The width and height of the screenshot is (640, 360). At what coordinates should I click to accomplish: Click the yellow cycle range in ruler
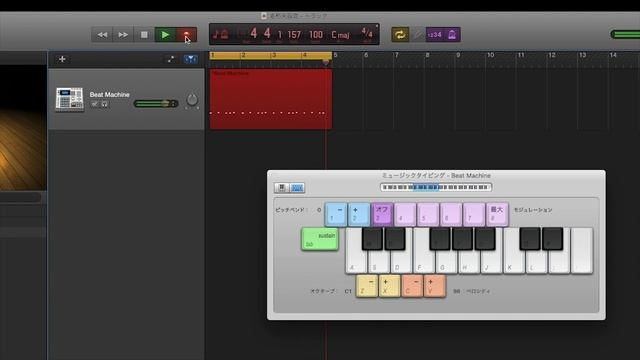click(271, 55)
